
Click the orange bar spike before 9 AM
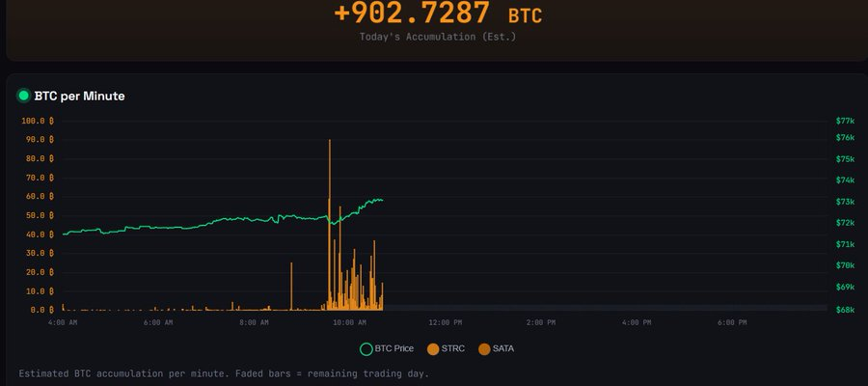pos(291,286)
